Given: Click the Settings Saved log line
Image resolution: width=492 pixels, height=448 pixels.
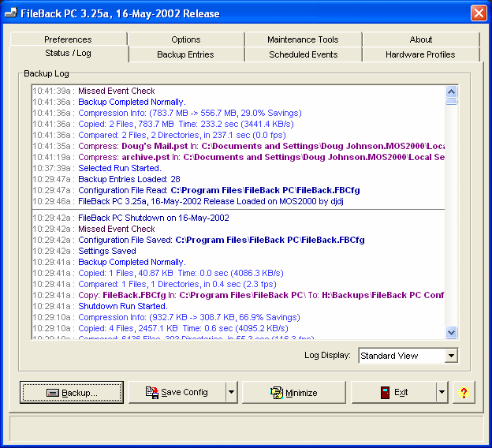Looking at the screenshot, I should point(84,251).
